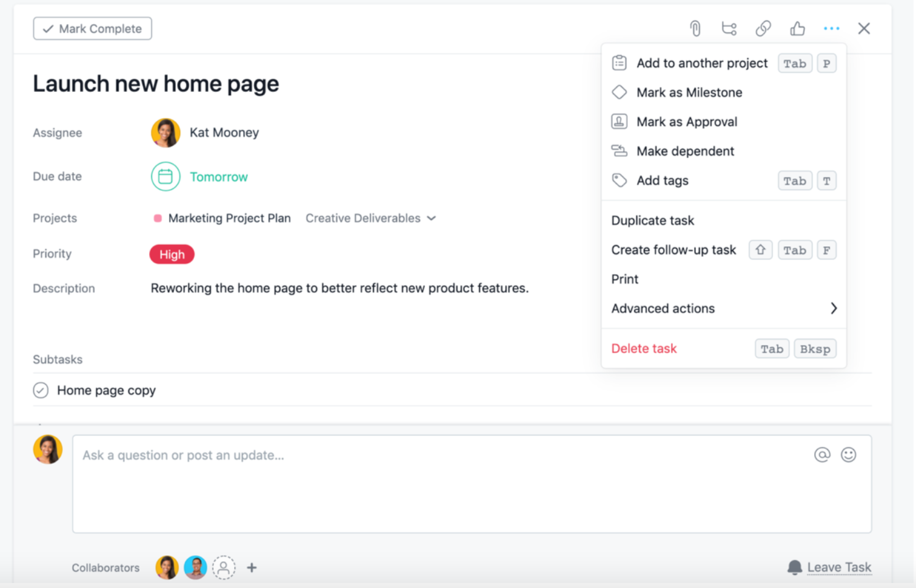The image size is (916, 588).
Task: Click the attachment paperclip icon
Action: tap(695, 29)
